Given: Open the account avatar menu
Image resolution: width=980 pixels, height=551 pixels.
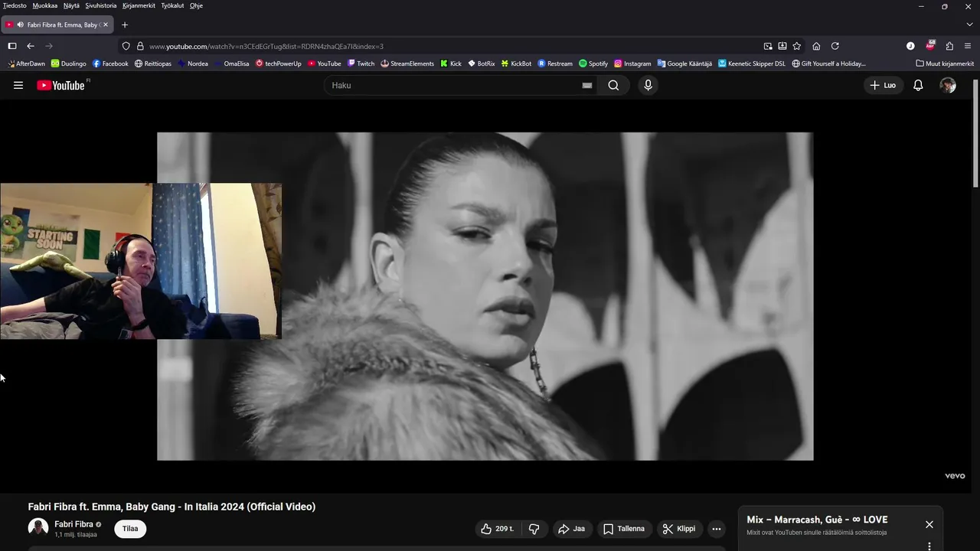Looking at the screenshot, I should tap(948, 85).
